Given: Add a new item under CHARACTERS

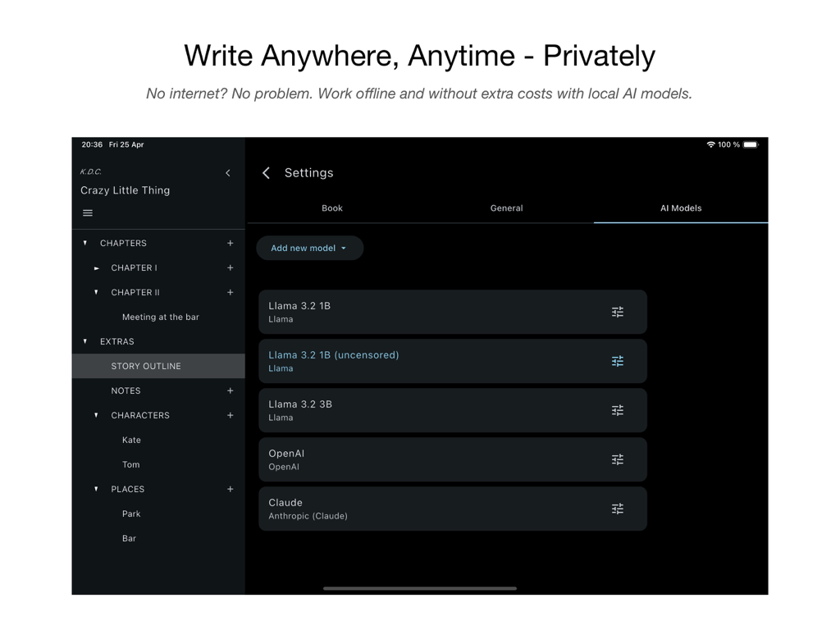Looking at the screenshot, I should tap(231, 415).
